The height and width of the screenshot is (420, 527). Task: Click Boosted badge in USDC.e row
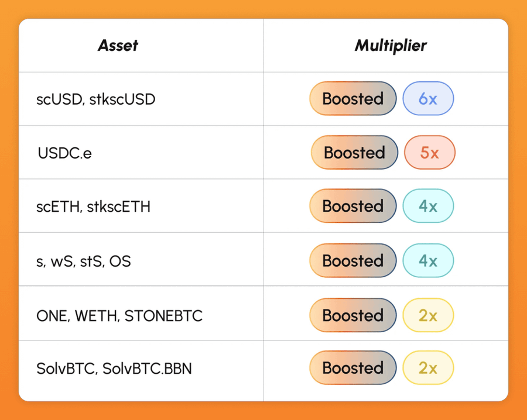pos(354,153)
